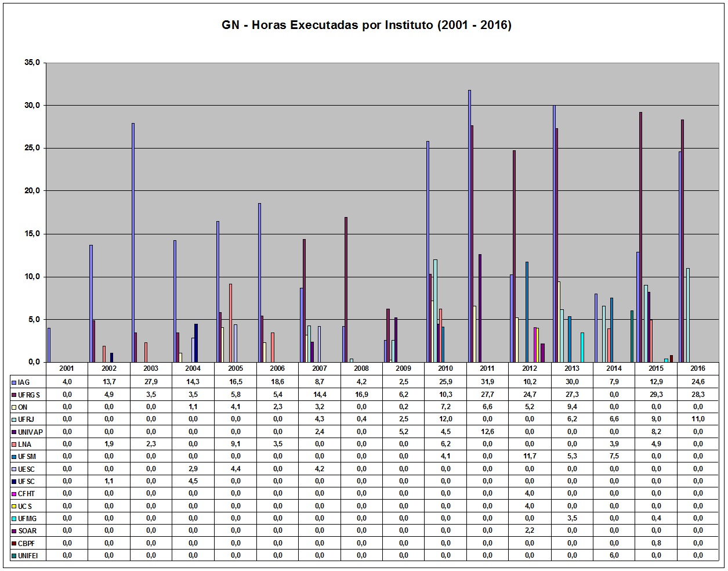
Task: Click the UNIVAP 2011 cell showing 12,6
Action: [x=487, y=432]
